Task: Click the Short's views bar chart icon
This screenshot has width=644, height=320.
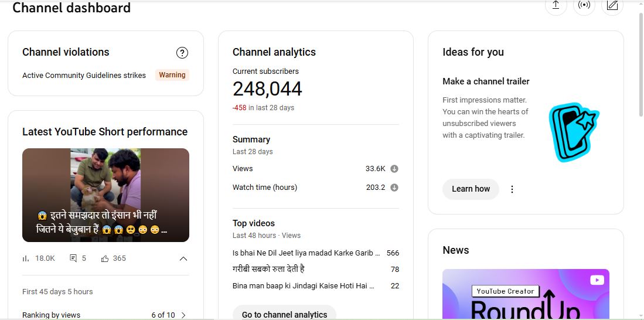Action: (x=26, y=258)
